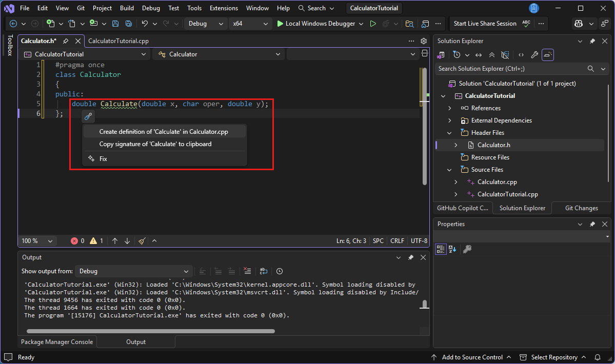Click the Clear All output icon
This screenshot has height=364, width=615.
pos(247,271)
